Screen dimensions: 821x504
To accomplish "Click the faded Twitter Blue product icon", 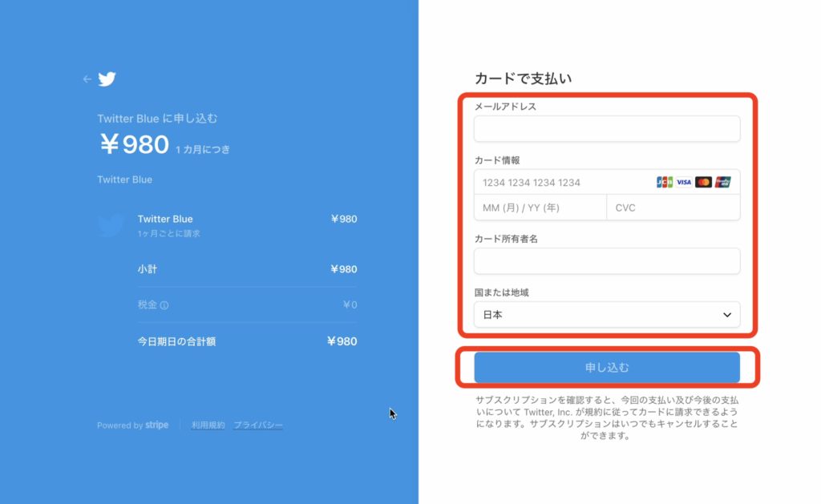I will [111, 225].
